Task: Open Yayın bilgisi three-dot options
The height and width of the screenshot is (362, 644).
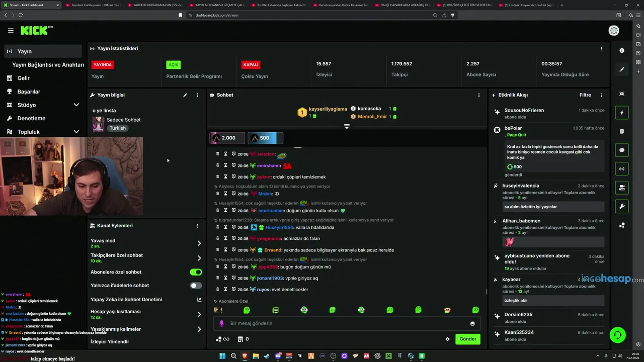Action: point(197,95)
